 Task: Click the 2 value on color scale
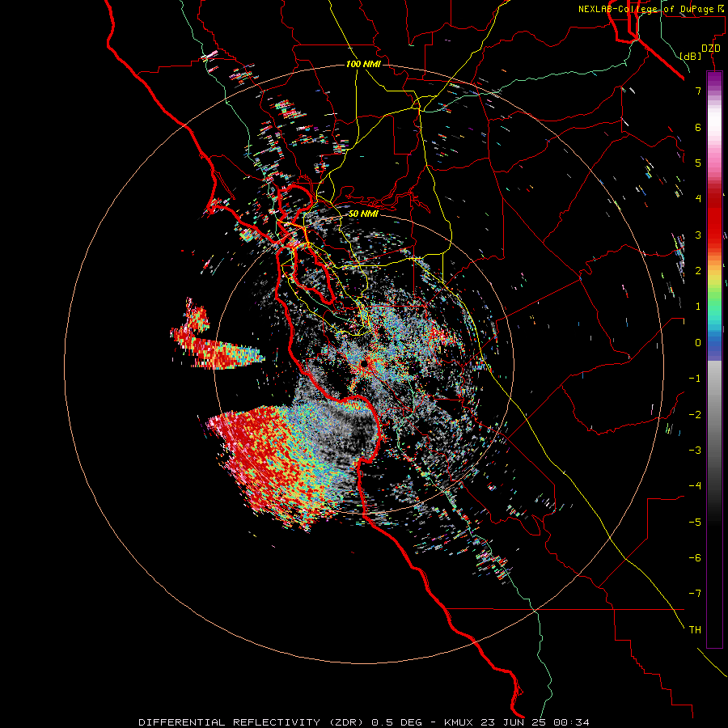tap(698, 271)
